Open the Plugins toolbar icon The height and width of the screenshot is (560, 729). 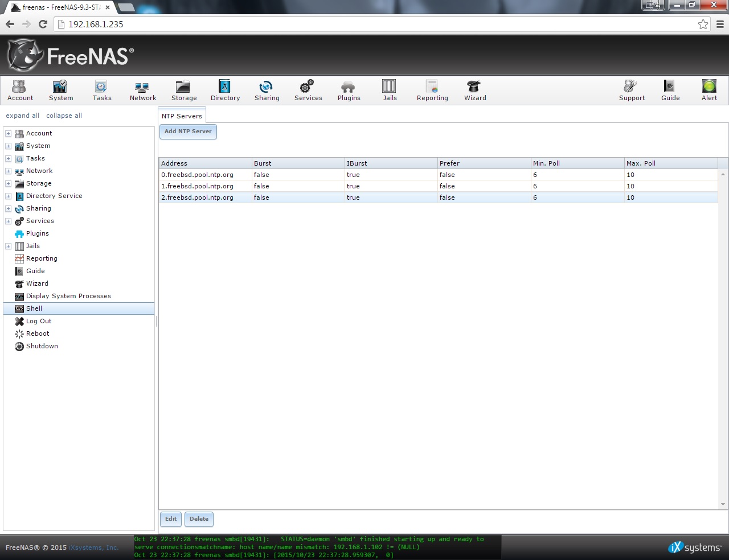pyautogui.click(x=349, y=90)
